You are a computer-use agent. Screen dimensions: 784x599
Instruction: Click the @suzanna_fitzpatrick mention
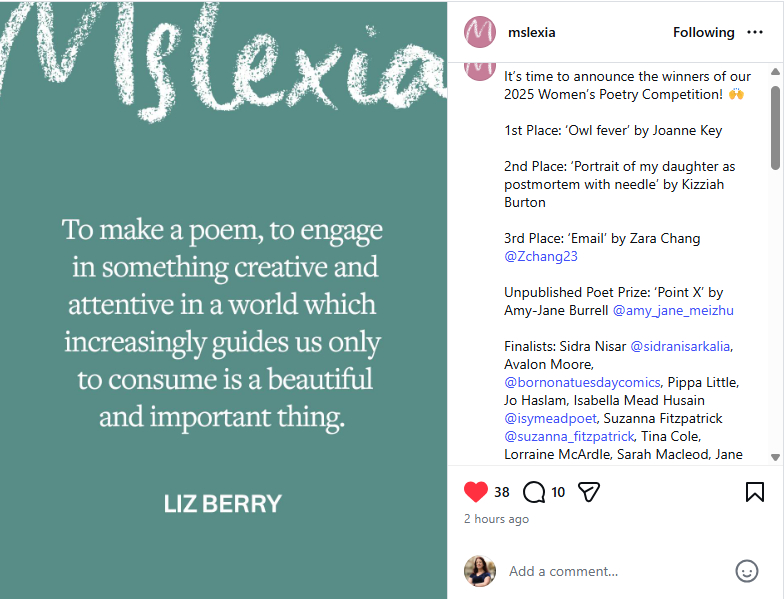click(569, 436)
